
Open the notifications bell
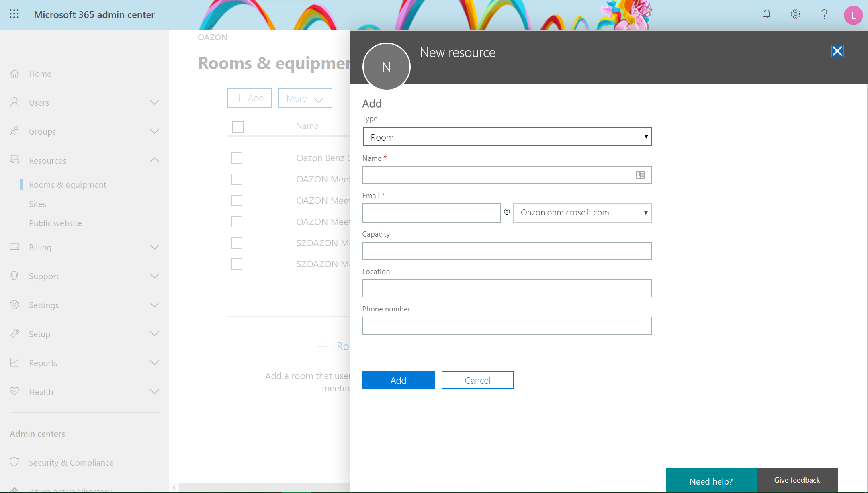(767, 14)
